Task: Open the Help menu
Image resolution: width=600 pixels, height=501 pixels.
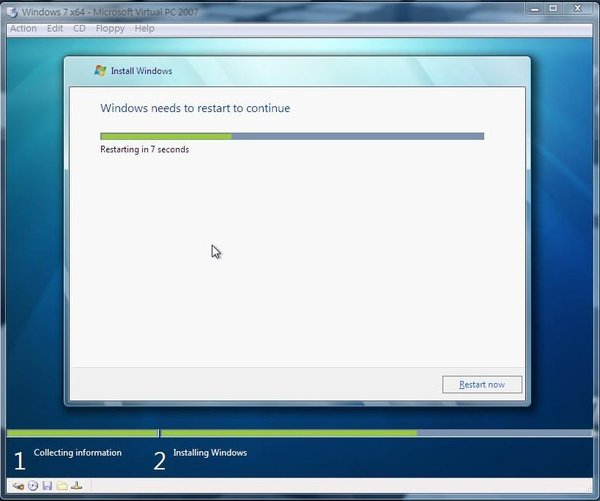Action: (x=144, y=29)
